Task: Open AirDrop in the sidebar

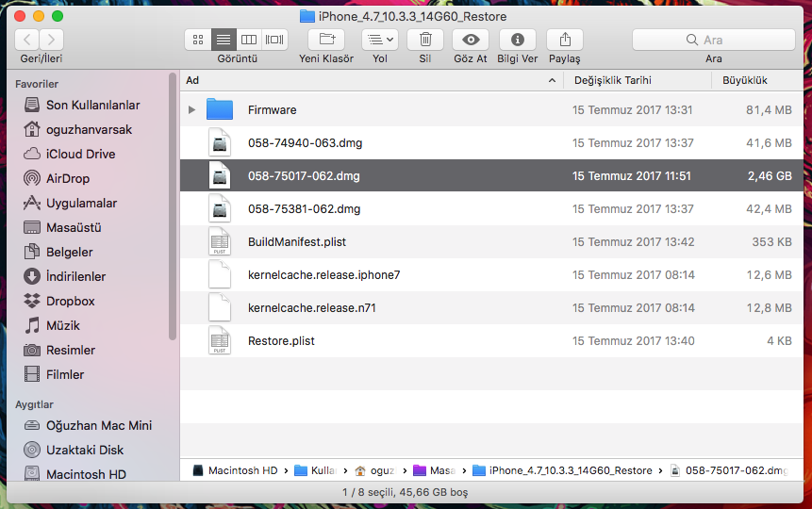Action: click(x=66, y=178)
